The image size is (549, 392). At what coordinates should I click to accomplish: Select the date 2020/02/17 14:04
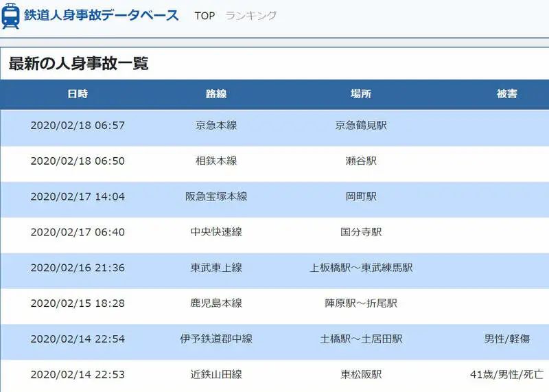point(78,196)
